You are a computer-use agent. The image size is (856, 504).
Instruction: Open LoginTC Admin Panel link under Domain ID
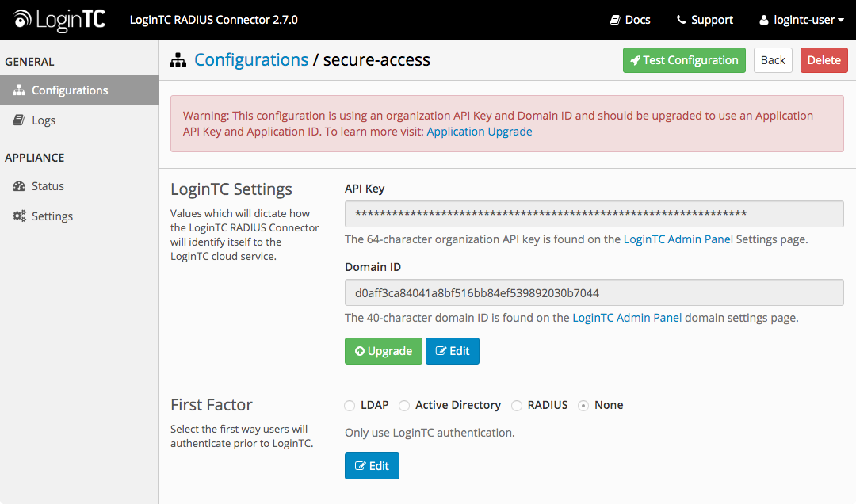point(627,318)
